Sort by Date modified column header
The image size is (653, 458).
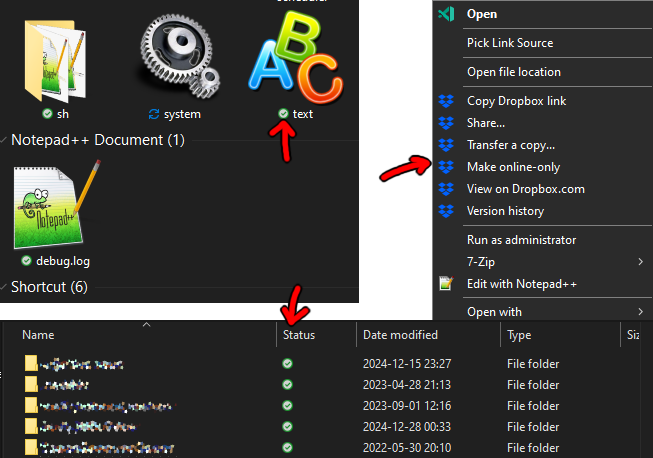coord(400,335)
